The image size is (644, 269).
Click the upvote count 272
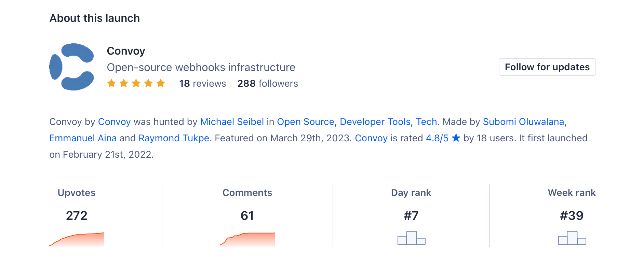77,215
